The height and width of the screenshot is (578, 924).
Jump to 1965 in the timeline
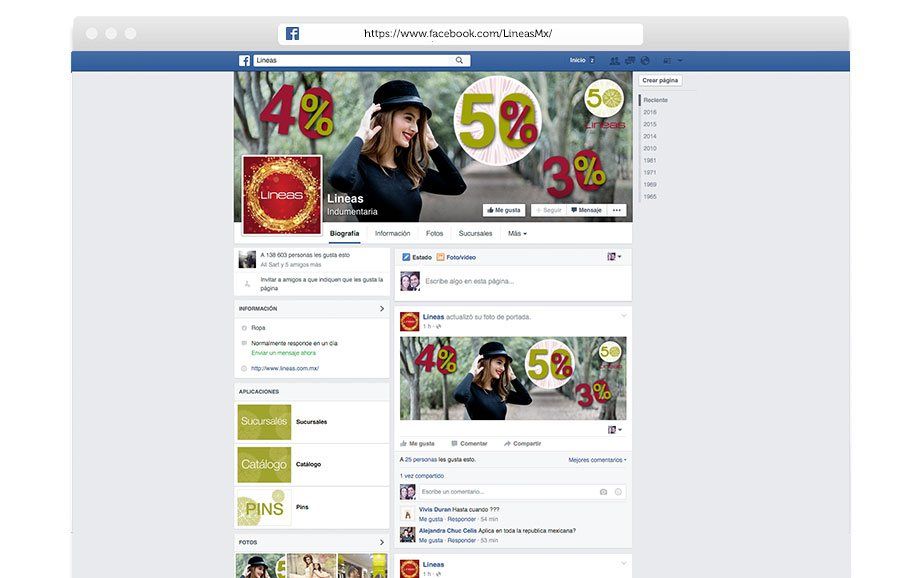tap(650, 197)
